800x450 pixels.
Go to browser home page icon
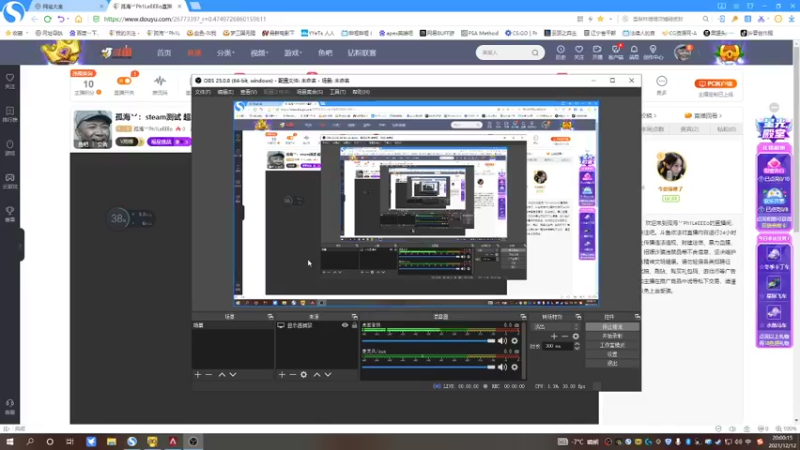[79, 19]
